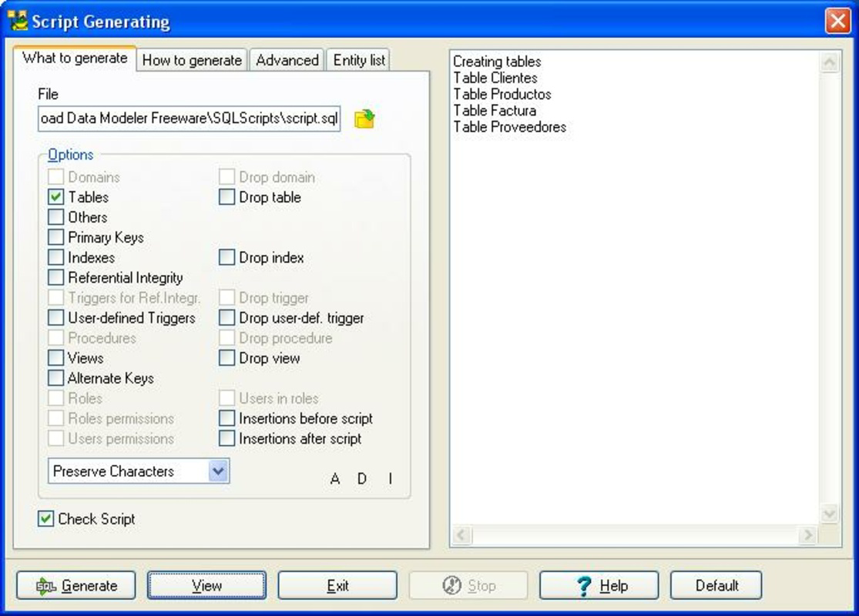Click the 'Table Proveedores' log line
The image size is (859, 616).
509,127
